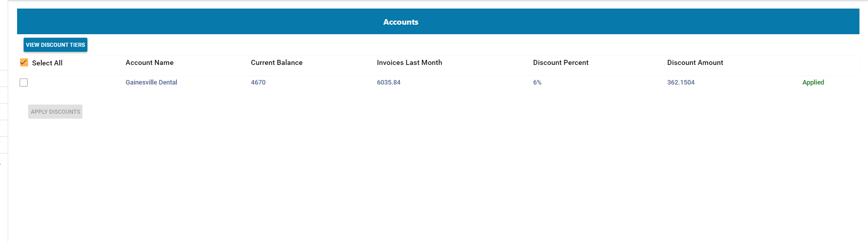Click the green Applied status label
Viewport: 868px width, 242px height.
click(x=813, y=83)
